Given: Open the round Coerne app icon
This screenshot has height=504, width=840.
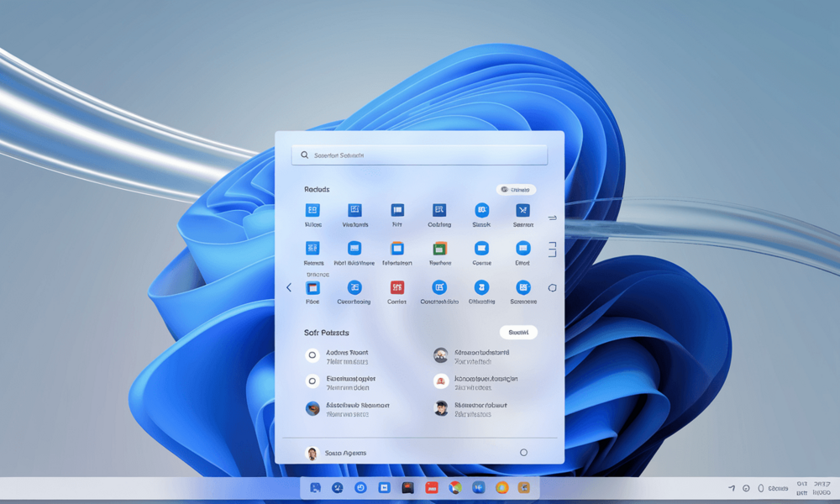Looking at the screenshot, I should pos(481,248).
